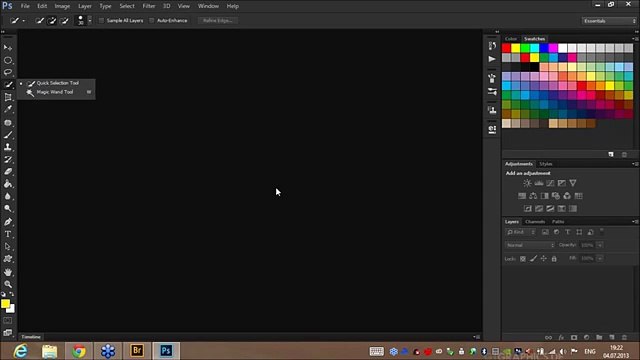Select the Crop tool

[x=8, y=97]
